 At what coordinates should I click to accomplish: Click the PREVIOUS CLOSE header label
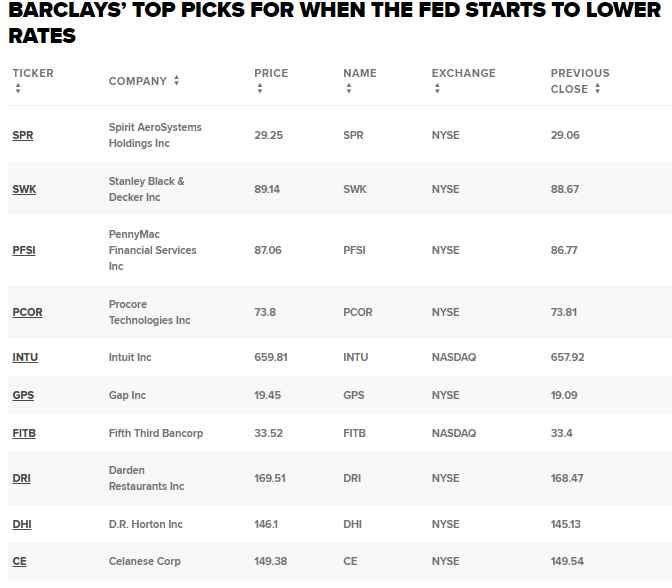tap(580, 81)
